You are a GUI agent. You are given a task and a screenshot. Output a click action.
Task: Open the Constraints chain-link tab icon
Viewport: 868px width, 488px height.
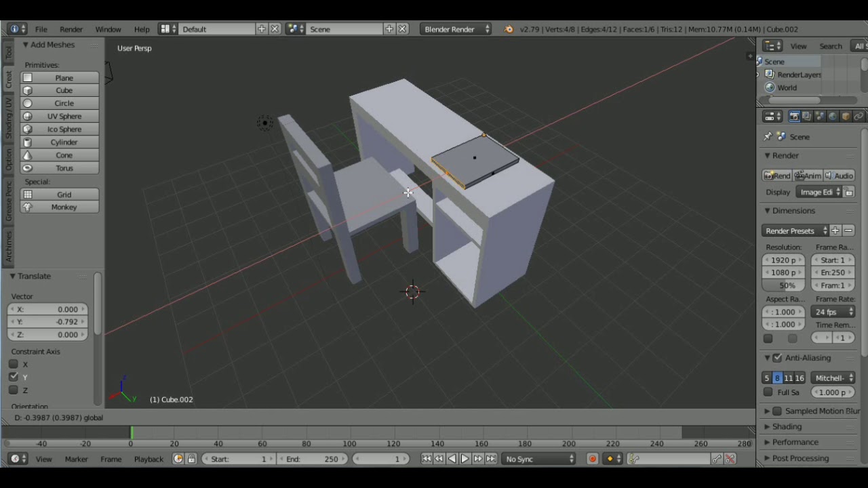pos(859,117)
